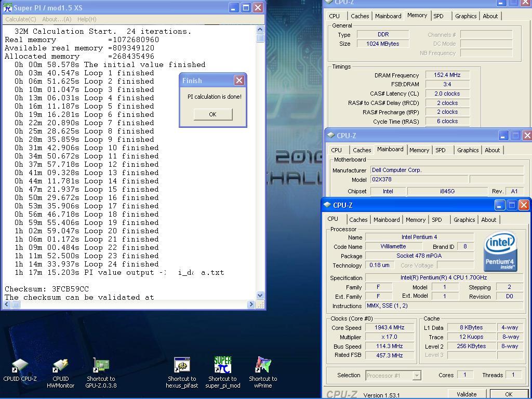The width and height of the screenshot is (532, 399).
Task: Open the Shortcut to GPU-Z.0.3.8 icon
Action: (x=101, y=373)
